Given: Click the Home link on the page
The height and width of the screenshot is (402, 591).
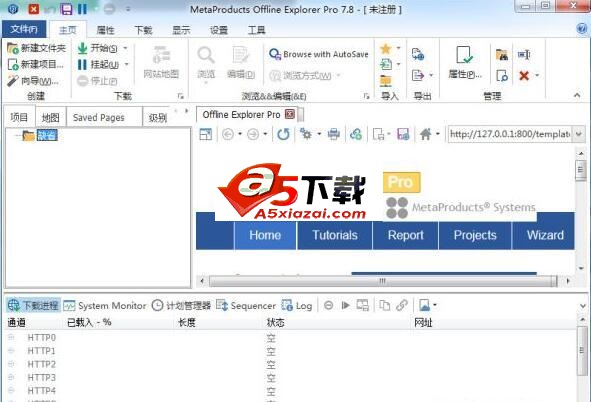Looking at the screenshot, I should point(265,235).
